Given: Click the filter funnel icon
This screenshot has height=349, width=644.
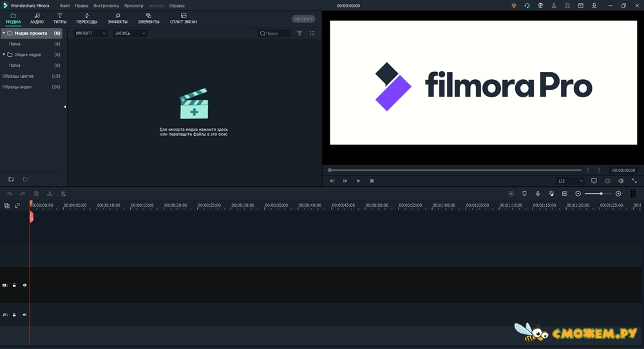Looking at the screenshot, I should tap(299, 33).
